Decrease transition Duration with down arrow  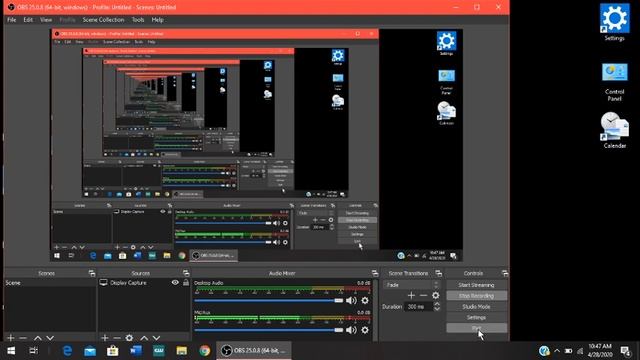437,309
